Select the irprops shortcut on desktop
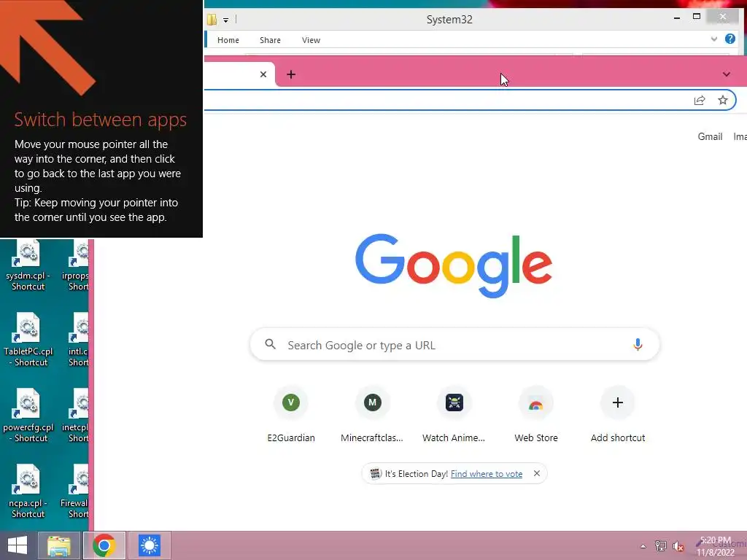 point(76,265)
